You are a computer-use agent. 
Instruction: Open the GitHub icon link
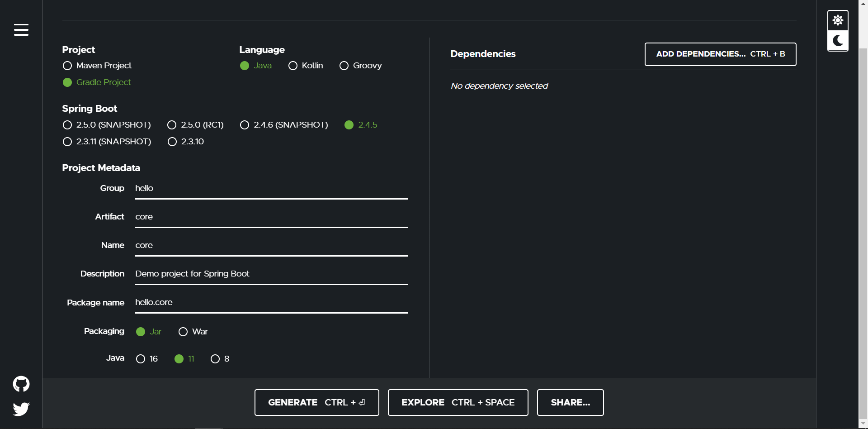[x=21, y=384]
